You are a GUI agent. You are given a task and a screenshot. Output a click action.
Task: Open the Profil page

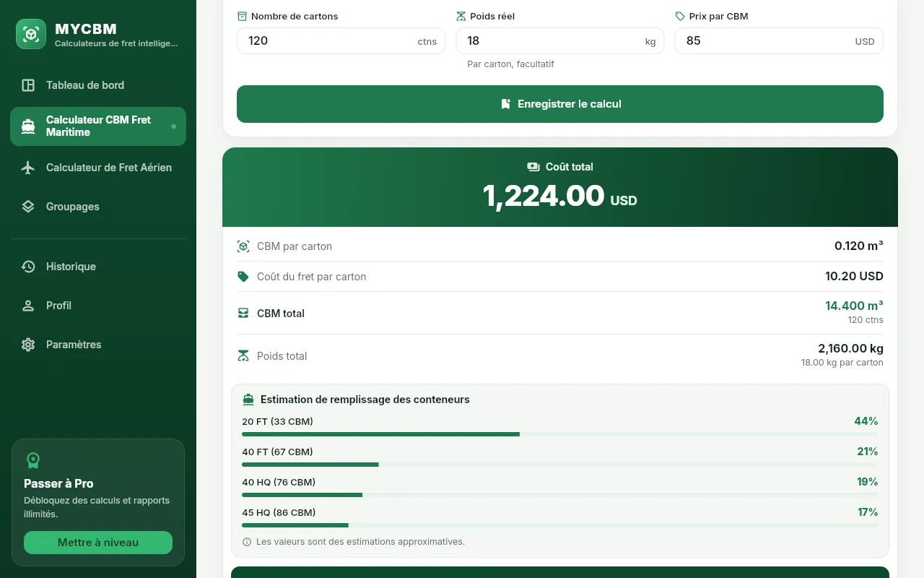click(98, 306)
